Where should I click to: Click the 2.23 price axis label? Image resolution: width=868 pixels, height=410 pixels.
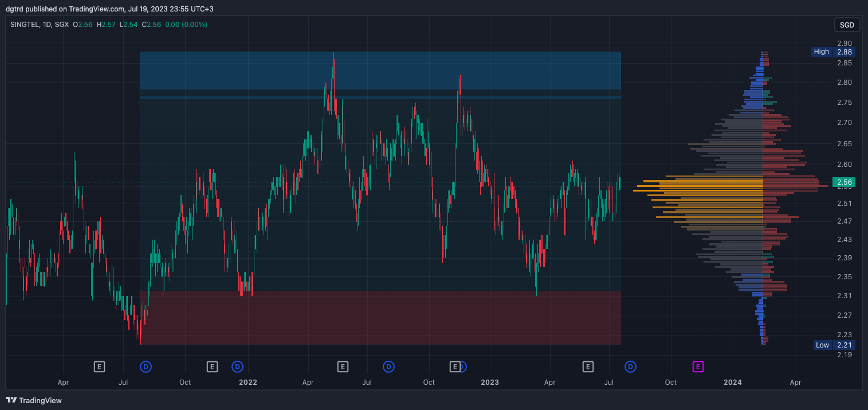[845, 334]
